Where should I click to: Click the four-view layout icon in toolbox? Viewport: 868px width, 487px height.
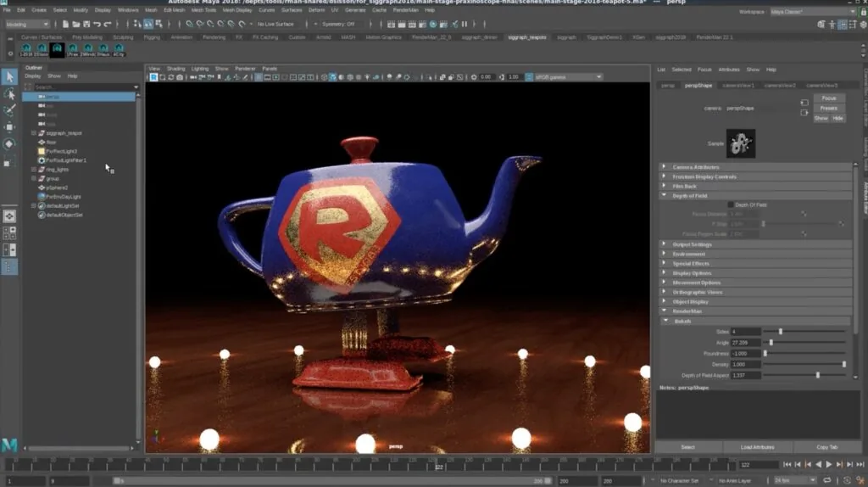click(9, 233)
